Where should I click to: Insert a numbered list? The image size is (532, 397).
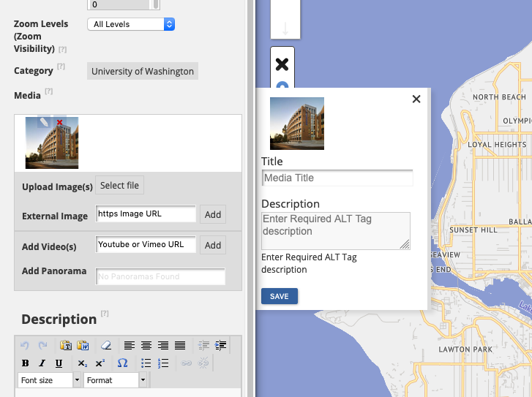(163, 363)
